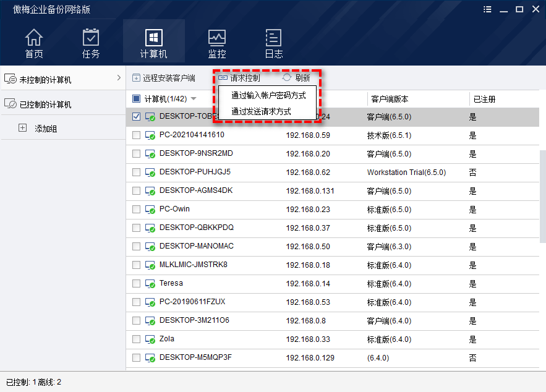
Task: Tick the checkbox for Zola
Action: coord(136,339)
